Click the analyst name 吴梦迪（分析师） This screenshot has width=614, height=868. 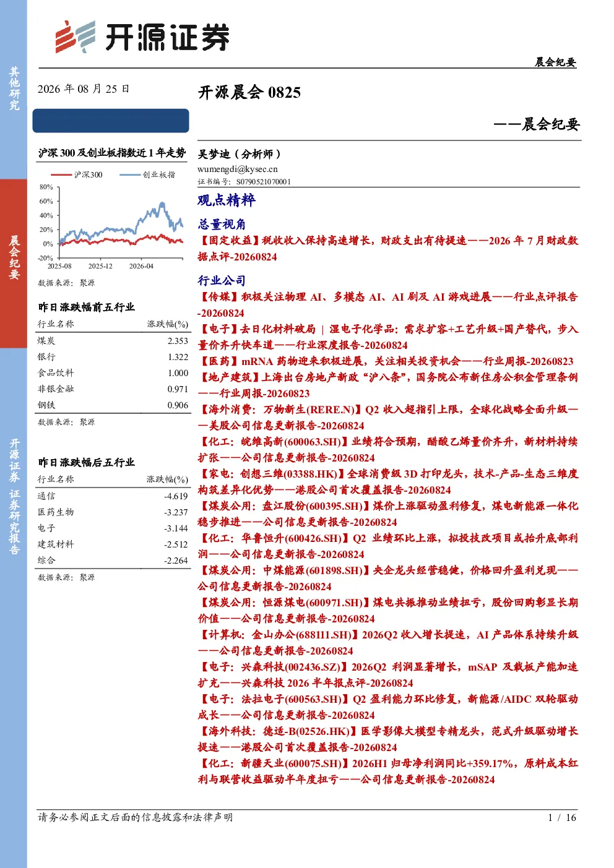pyautogui.click(x=239, y=154)
